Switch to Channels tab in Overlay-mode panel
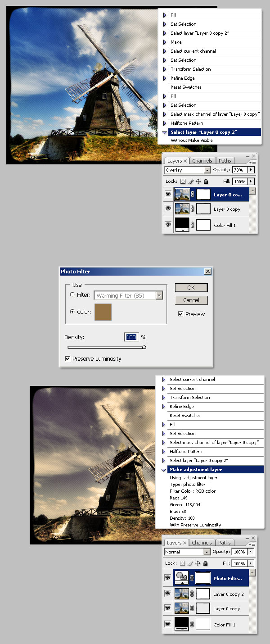 pos(202,161)
